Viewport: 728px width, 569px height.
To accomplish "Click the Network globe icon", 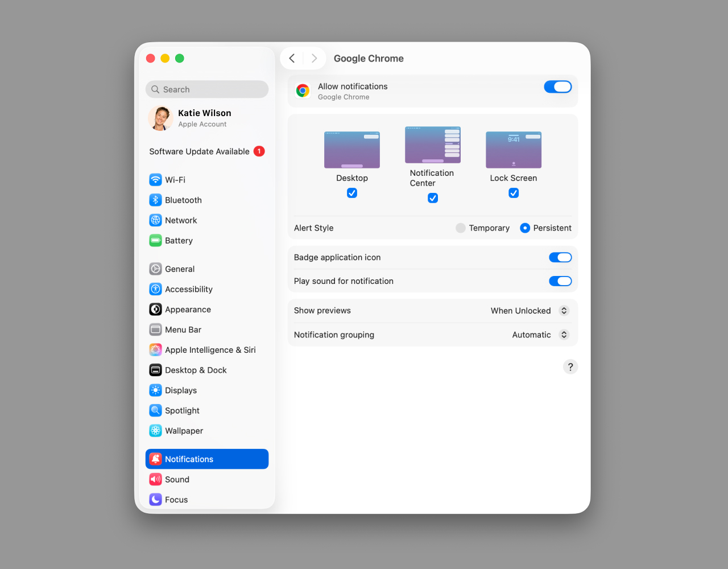I will (155, 220).
